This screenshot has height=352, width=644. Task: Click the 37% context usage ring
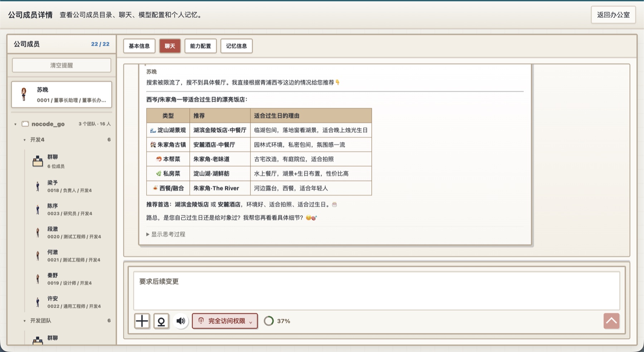tap(269, 321)
